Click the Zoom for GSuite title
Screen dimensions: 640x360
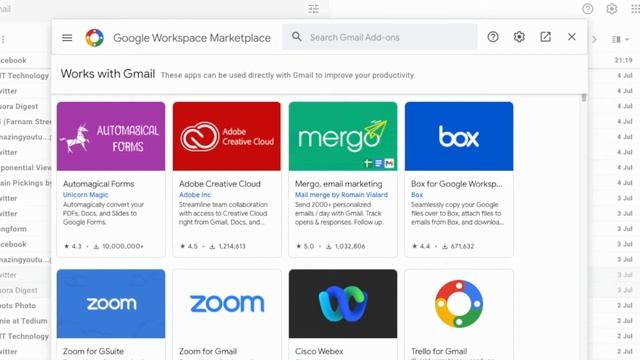[93, 351]
